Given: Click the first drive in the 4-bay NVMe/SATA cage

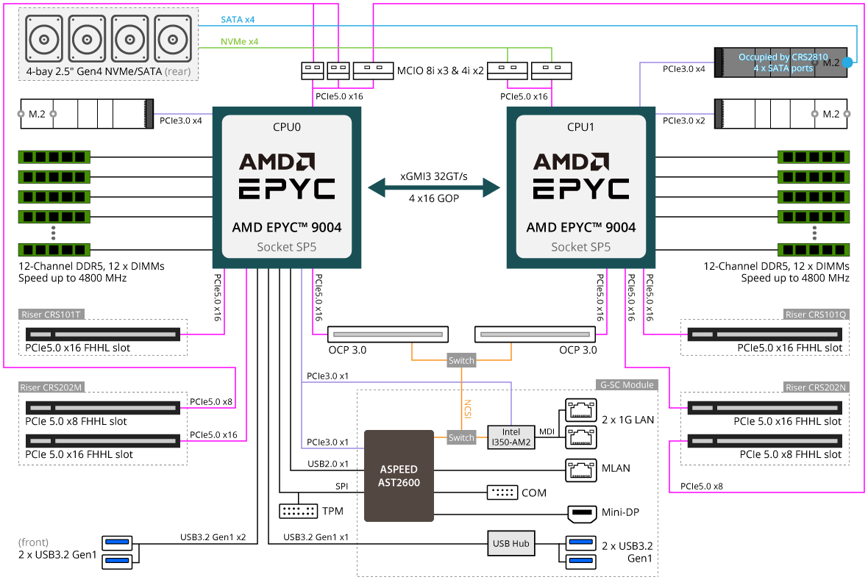Looking at the screenshot, I should [45, 37].
